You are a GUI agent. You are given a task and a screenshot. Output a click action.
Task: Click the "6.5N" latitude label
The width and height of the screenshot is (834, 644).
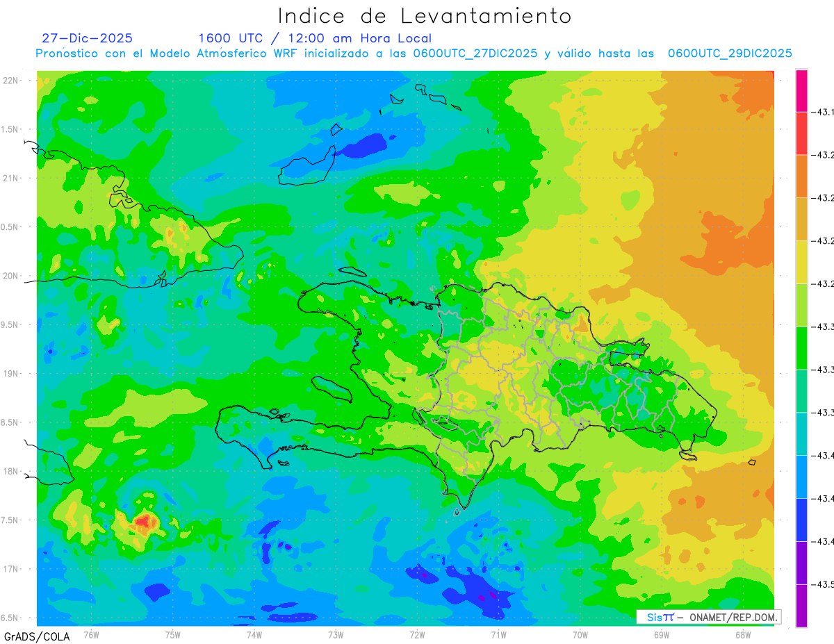click(x=10, y=618)
